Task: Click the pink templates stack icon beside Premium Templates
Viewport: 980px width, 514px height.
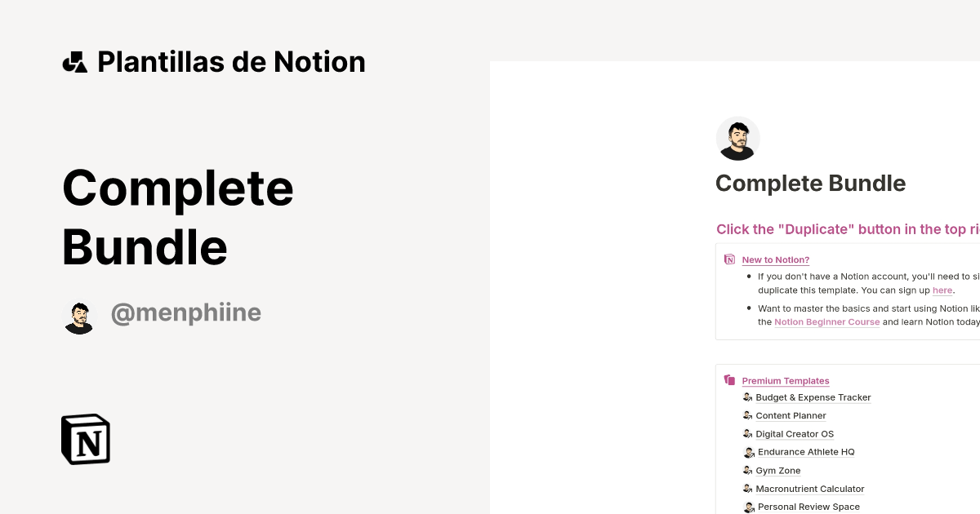Action: pos(728,379)
